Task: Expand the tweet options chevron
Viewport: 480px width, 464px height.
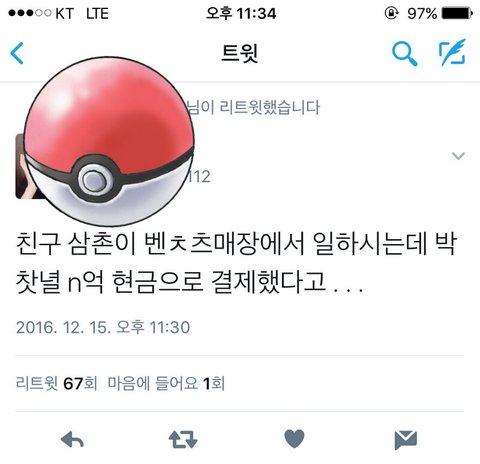Action: pyautogui.click(x=458, y=155)
